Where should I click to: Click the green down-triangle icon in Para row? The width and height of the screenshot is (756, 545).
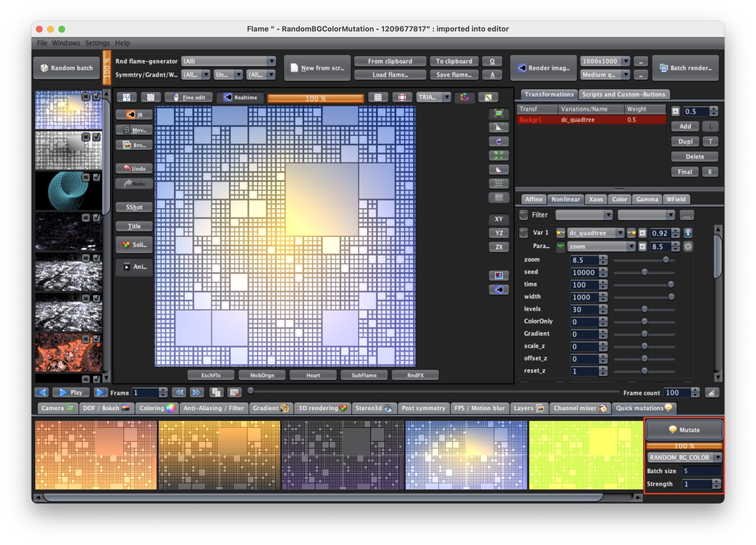[x=560, y=246]
